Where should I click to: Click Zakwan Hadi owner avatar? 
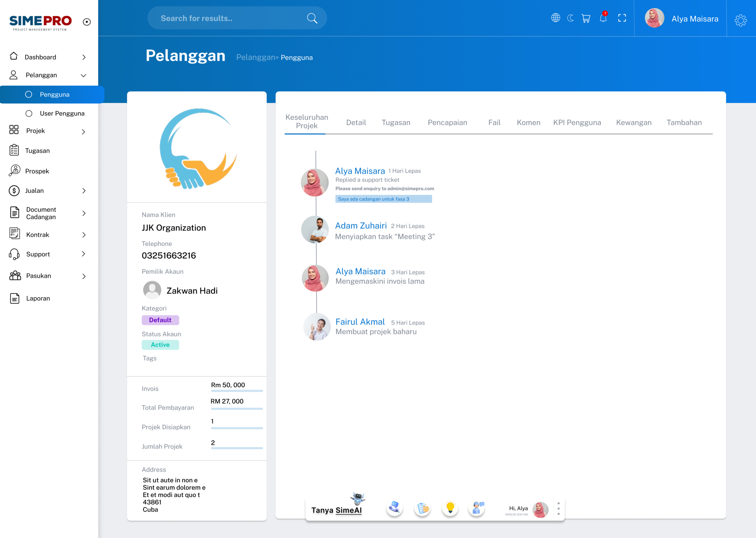point(152,290)
